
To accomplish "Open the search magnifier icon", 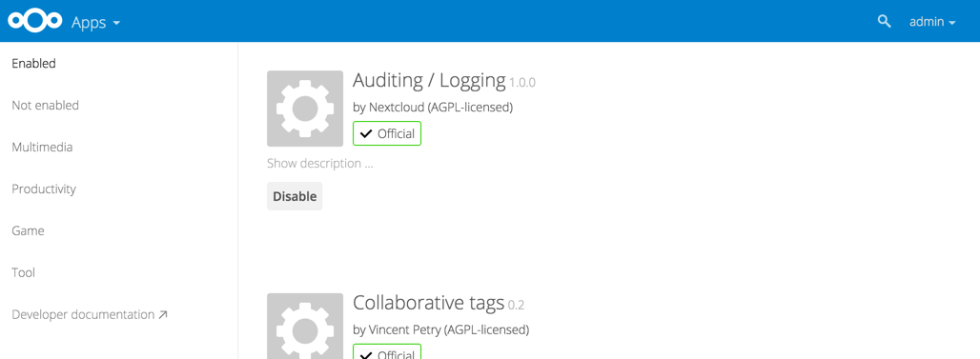I will (x=884, y=21).
